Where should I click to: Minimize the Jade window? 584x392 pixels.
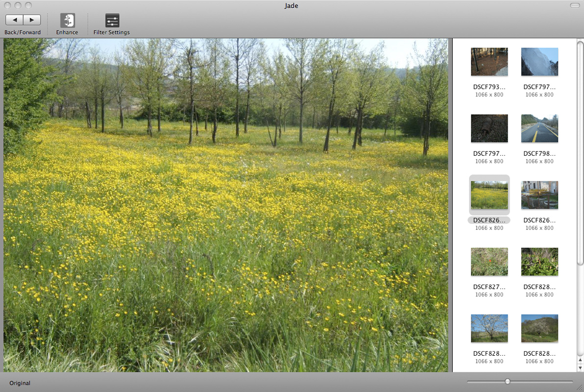click(18, 5)
